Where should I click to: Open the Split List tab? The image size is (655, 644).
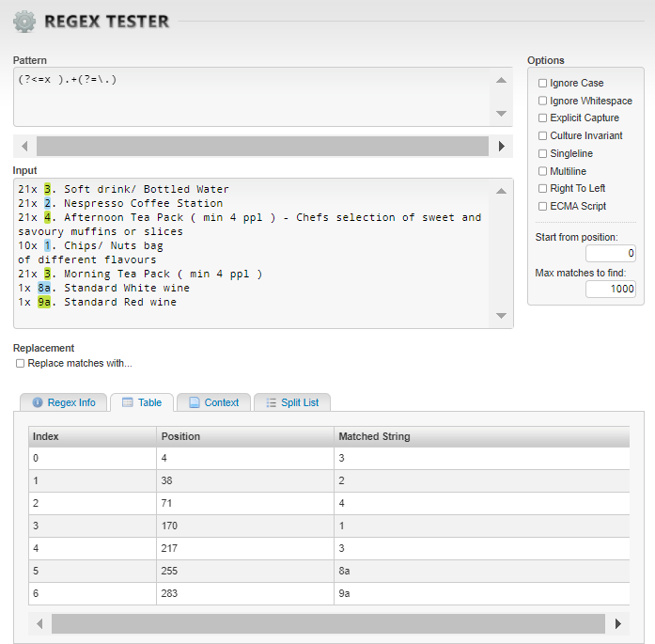point(292,402)
